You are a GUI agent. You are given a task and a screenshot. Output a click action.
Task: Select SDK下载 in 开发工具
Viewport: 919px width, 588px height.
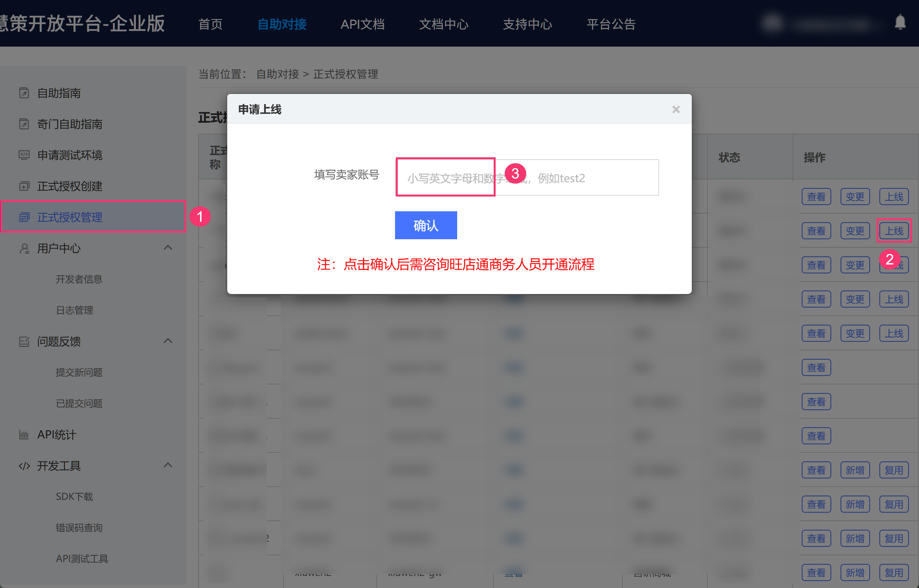[x=74, y=497]
